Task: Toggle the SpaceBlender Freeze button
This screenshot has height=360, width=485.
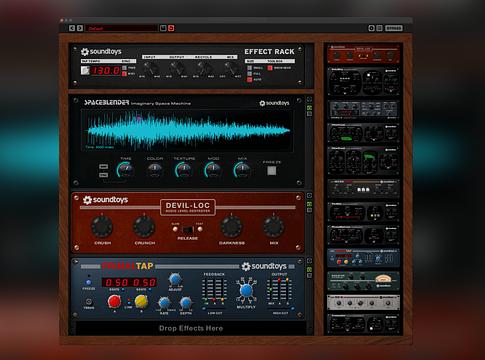Action: pos(272,171)
